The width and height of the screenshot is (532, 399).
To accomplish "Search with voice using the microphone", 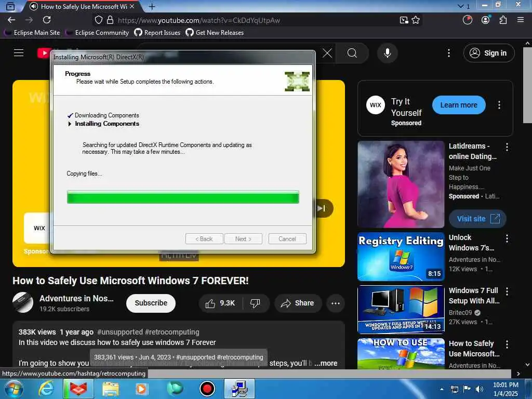I will [x=388, y=53].
